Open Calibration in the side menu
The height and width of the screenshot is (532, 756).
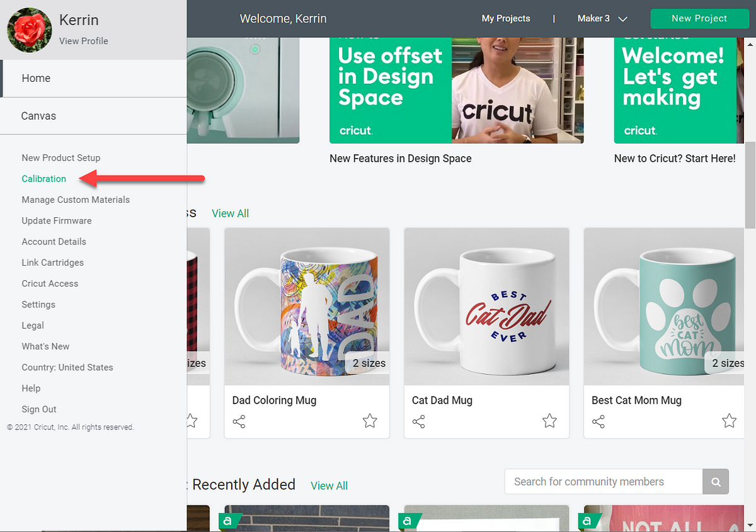click(x=44, y=179)
